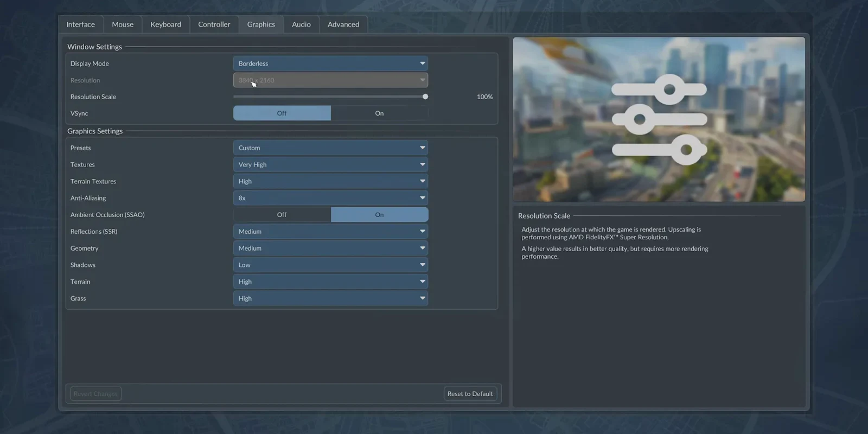
Task: Open the Presets dropdown set to Custom
Action: click(x=330, y=148)
